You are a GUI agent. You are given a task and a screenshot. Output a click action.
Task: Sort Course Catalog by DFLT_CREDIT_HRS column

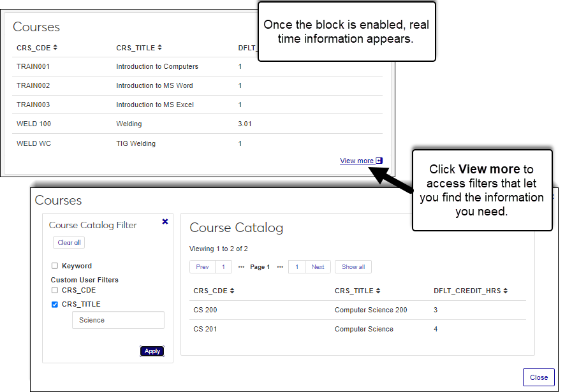tap(471, 291)
